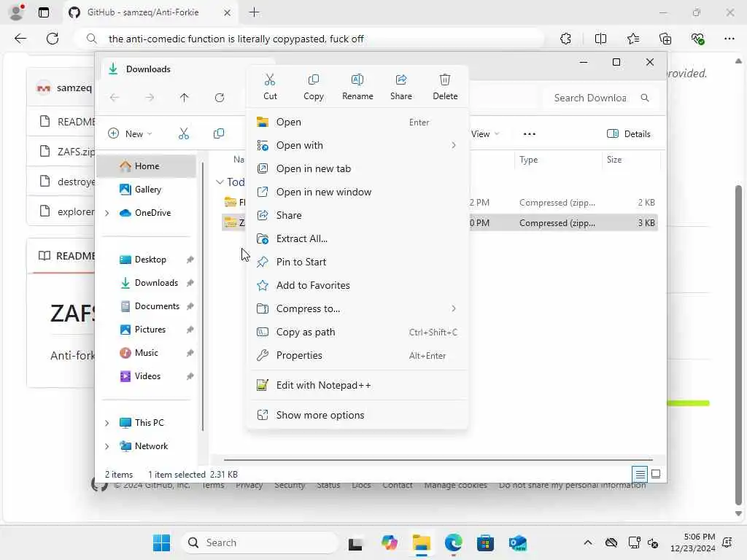This screenshot has height=560, width=747.
Task: Toggle Edge split screen icon
Action: (600, 39)
